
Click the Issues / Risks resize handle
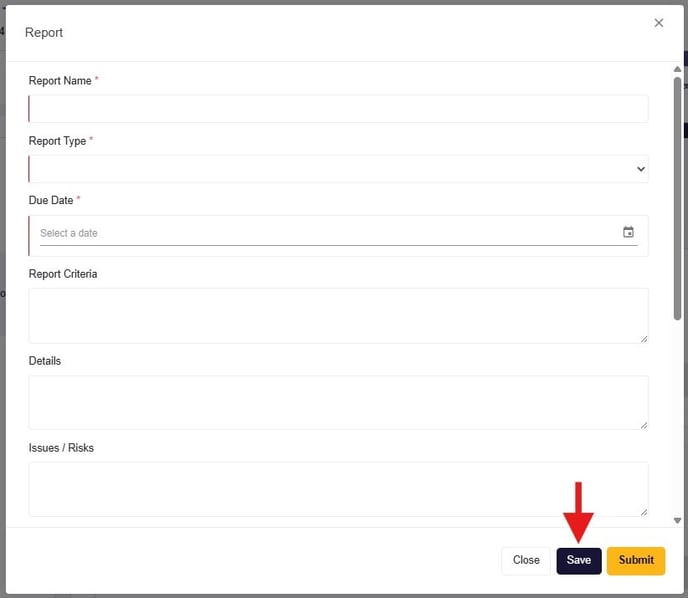[643, 512]
